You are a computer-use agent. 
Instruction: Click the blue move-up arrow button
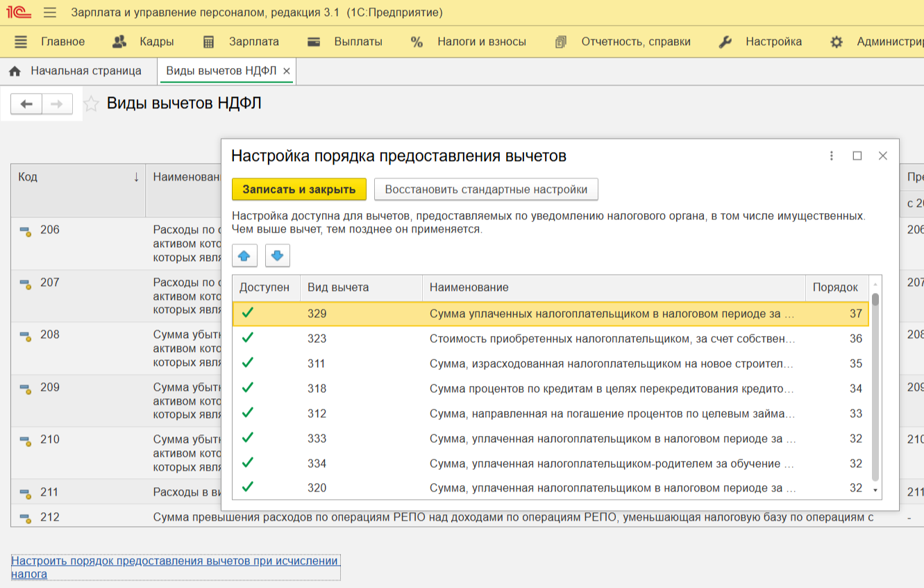(x=244, y=256)
